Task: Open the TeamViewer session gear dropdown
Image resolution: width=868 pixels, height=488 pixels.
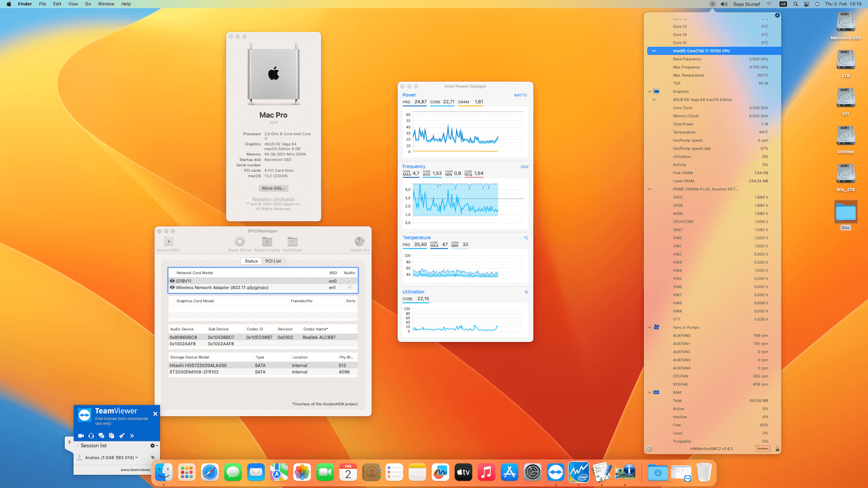Action: point(154,446)
